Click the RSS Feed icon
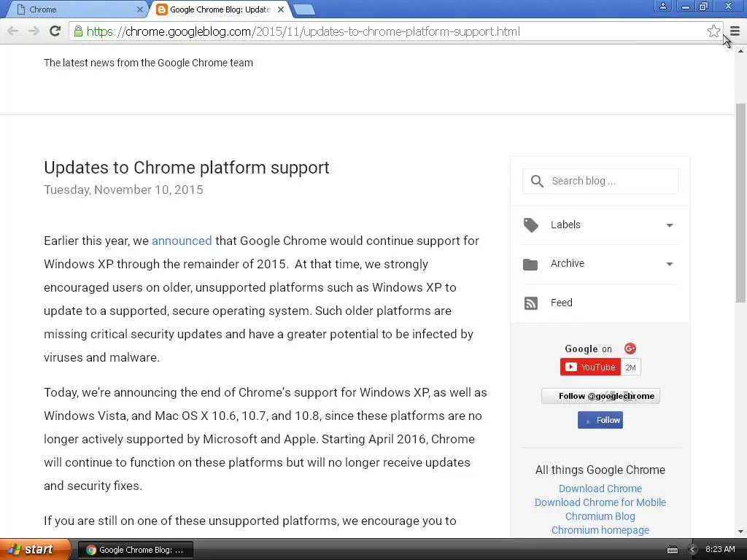The height and width of the screenshot is (560, 747). coord(531,303)
